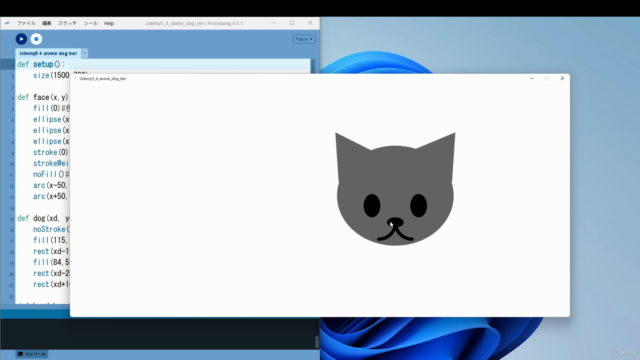Viewport: 640px width, 360px height.
Task: Switch to the コンソール console tab
Action: tap(32, 354)
